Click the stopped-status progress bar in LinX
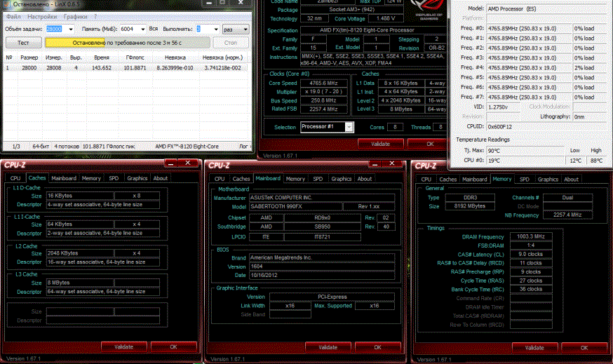The height and width of the screenshot is (364, 613). [128, 43]
